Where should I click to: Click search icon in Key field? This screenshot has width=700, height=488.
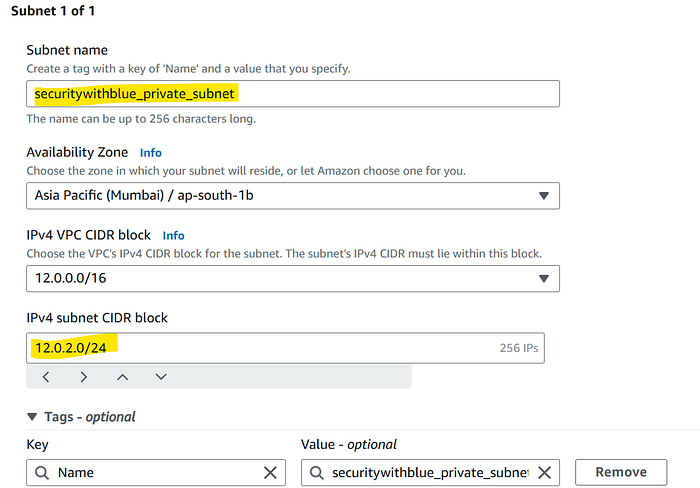click(42, 472)
